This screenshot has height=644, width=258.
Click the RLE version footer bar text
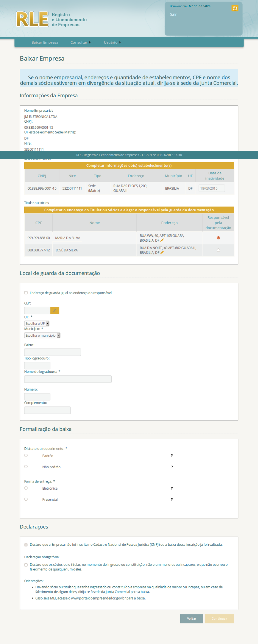point(129,155)
